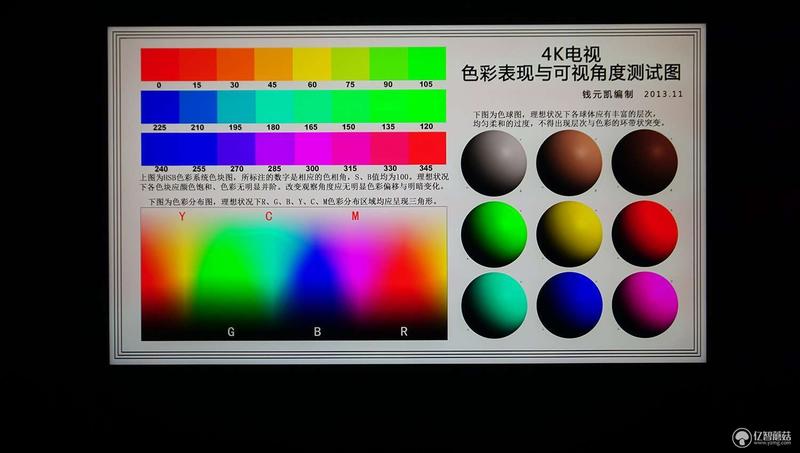Click the blue shaded sphere
Image resolution: width=800 pixels, height=453 pixels.
pos(570,305)
